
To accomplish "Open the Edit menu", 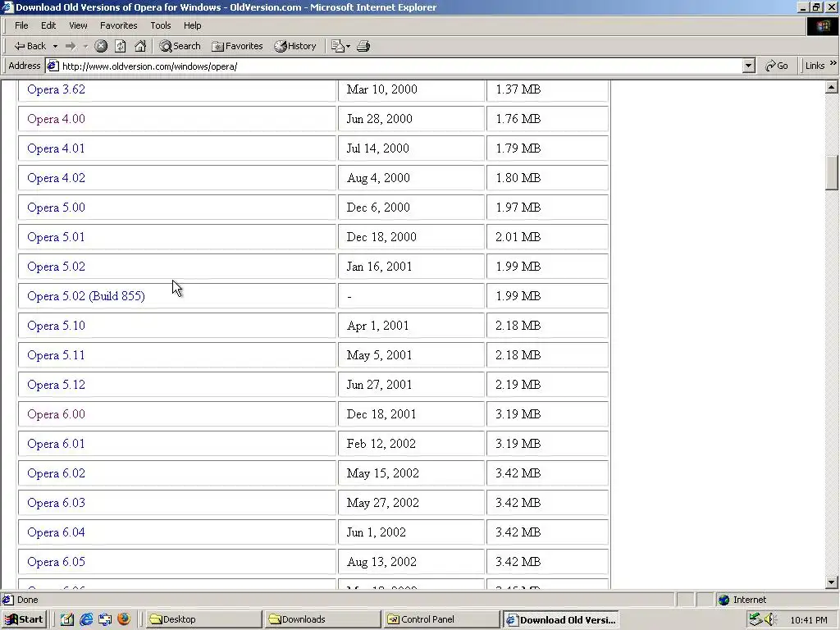I will point(48,25).
